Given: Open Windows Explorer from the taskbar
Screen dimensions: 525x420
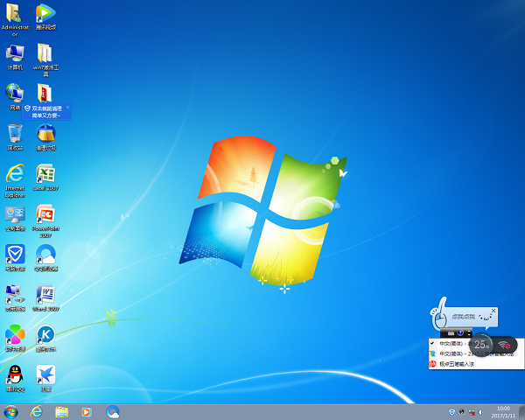Looking at the screenshot, I should [62, 411].
